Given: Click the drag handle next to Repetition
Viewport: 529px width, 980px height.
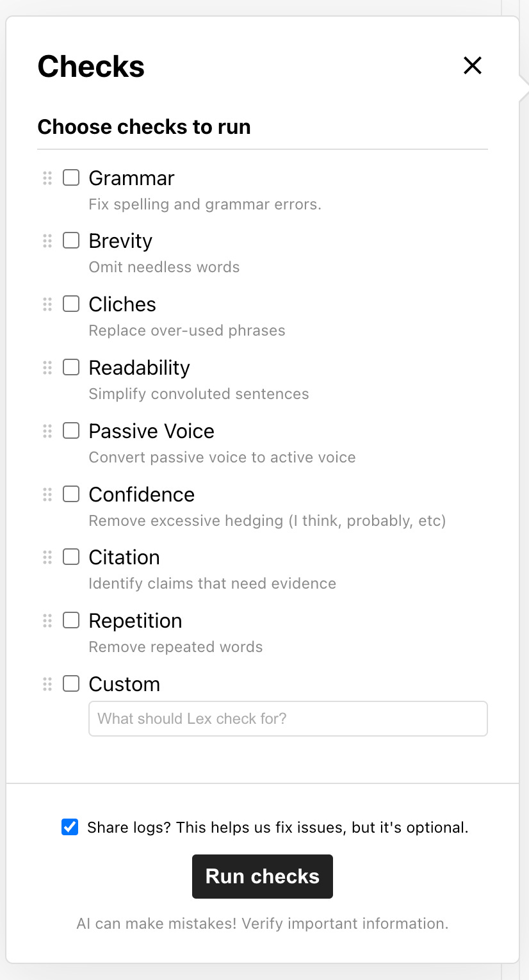Looking at the screenshot, I should click(x=46, y=620).
